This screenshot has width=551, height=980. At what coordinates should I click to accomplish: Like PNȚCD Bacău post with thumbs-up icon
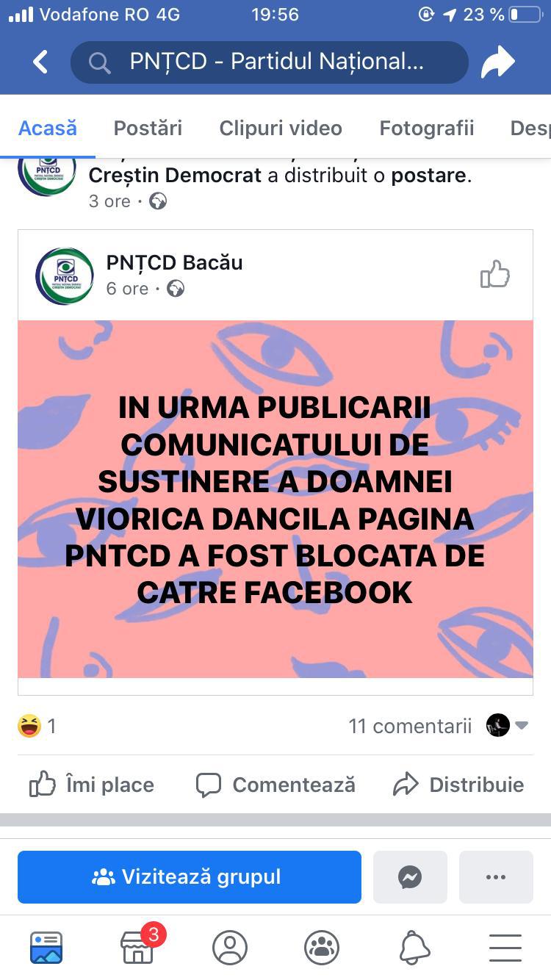click(494, 275)
